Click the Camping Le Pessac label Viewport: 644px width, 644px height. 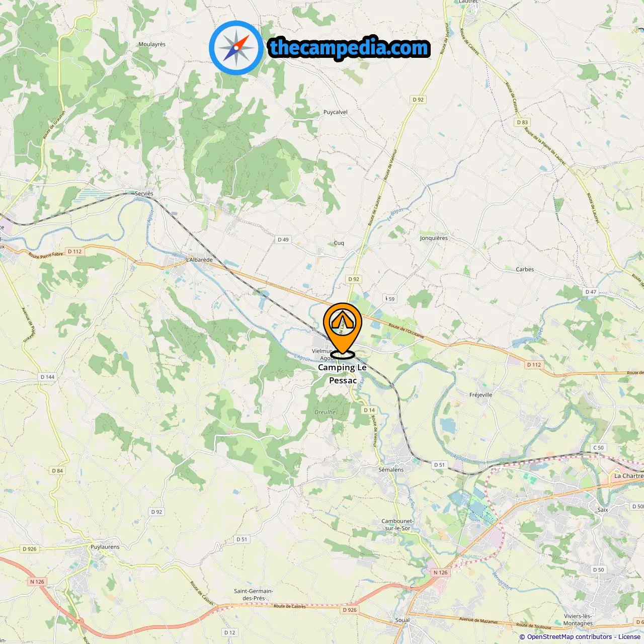(343, 374)
